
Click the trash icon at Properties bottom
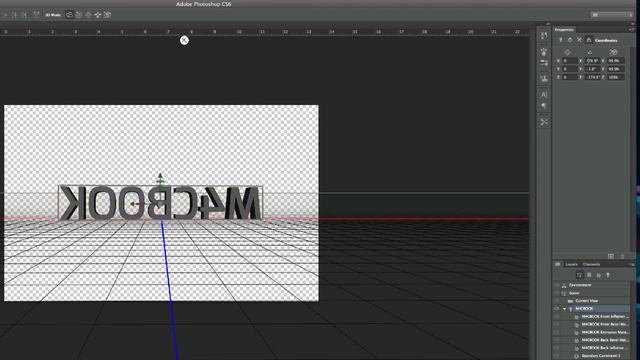[x=622, y=256]
